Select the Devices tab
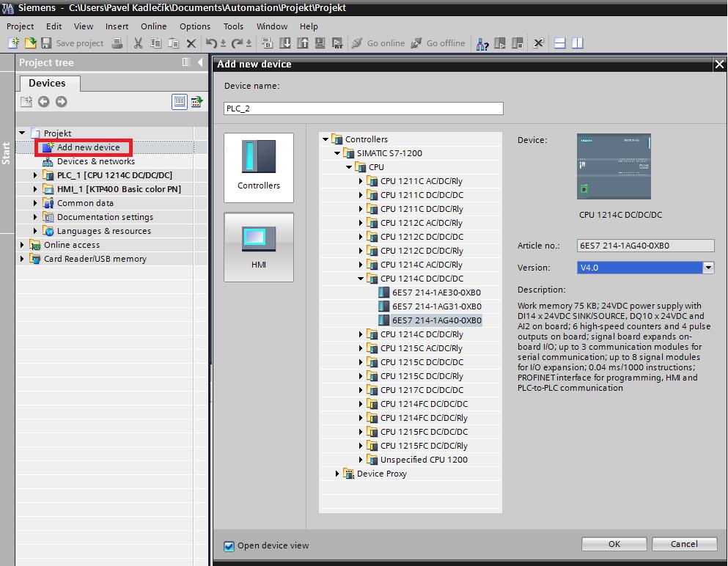The image size is (728, 566). pyautogui.click(x=48, y=83)
